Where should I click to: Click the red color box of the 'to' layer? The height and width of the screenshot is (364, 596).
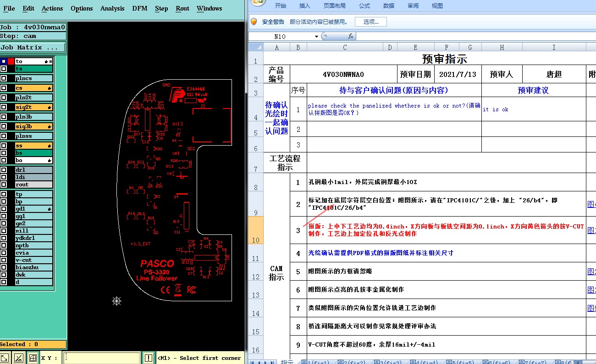[11, 61]
